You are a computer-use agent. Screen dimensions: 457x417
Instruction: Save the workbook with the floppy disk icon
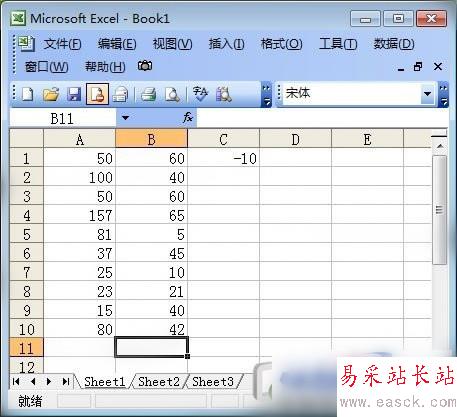[74, 94]
